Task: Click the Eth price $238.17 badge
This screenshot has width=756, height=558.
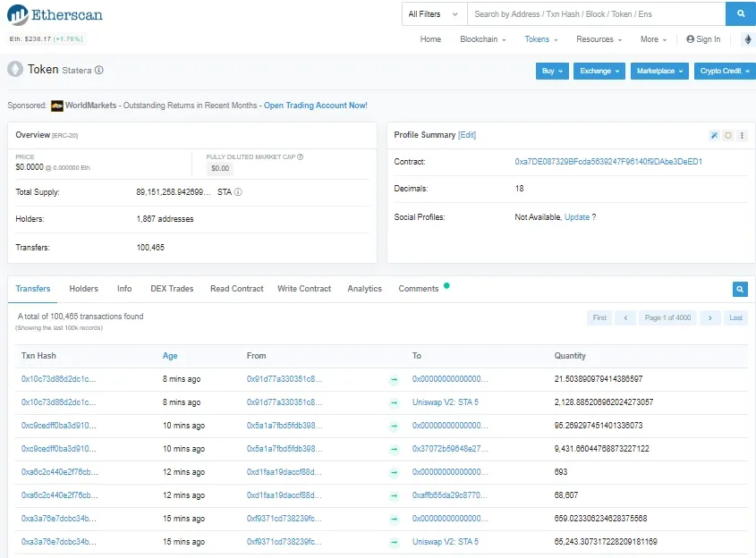Action: (x=46, y=39)
